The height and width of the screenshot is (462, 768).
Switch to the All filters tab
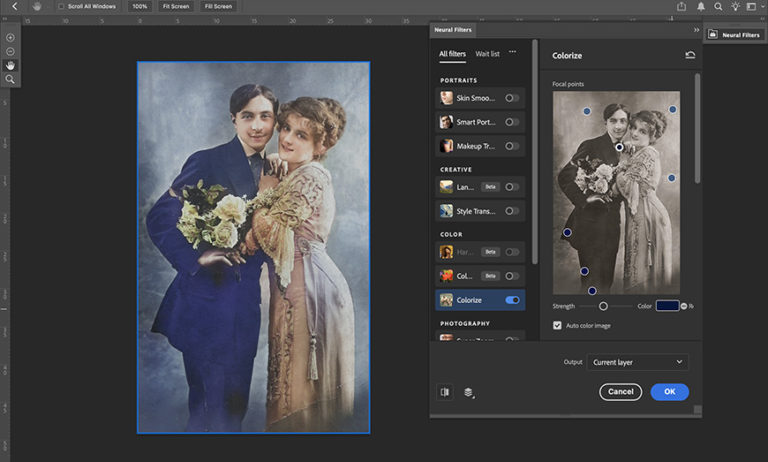click(452, 54)
